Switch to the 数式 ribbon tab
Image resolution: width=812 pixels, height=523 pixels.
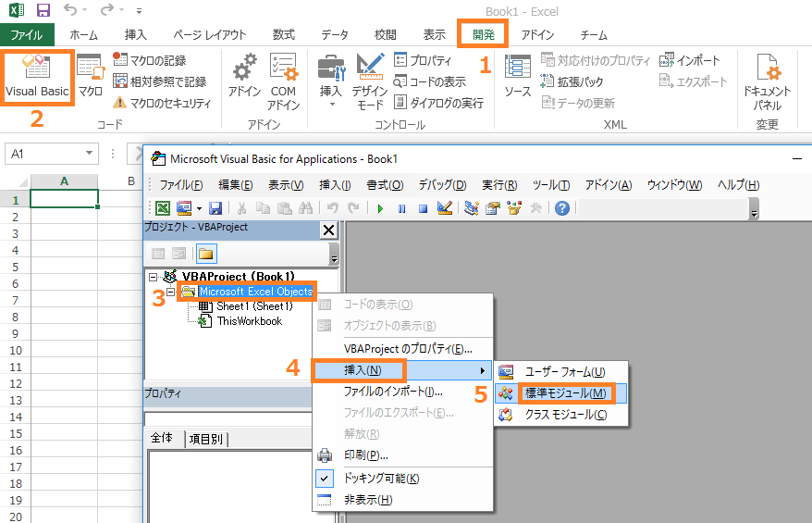tap(284, 35)
